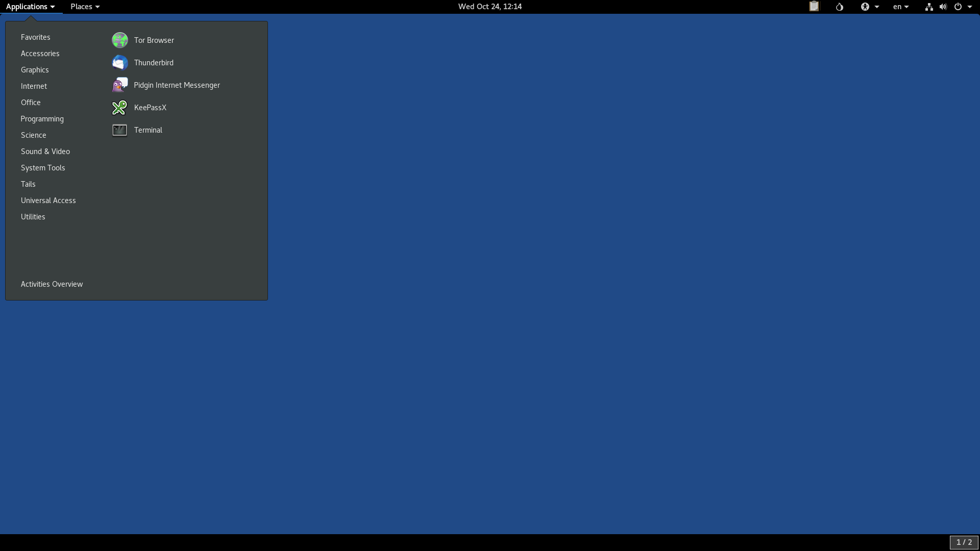The image size is (980, 551).
Task: Select Tails category in Applications
Action: pos(28,184)
